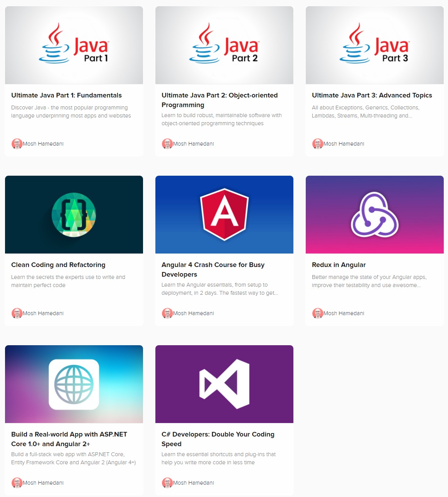Open Build a Real-world App with ASP.NET title
This screenshot has width=448, height=497.
point(69,439)
